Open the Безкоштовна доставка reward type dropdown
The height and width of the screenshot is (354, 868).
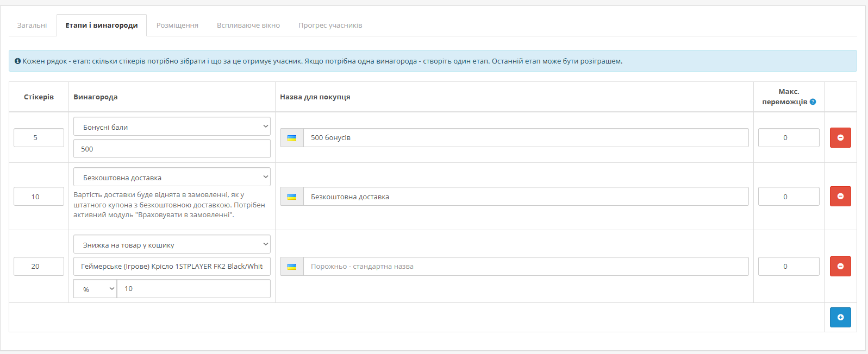pos(172,177)
